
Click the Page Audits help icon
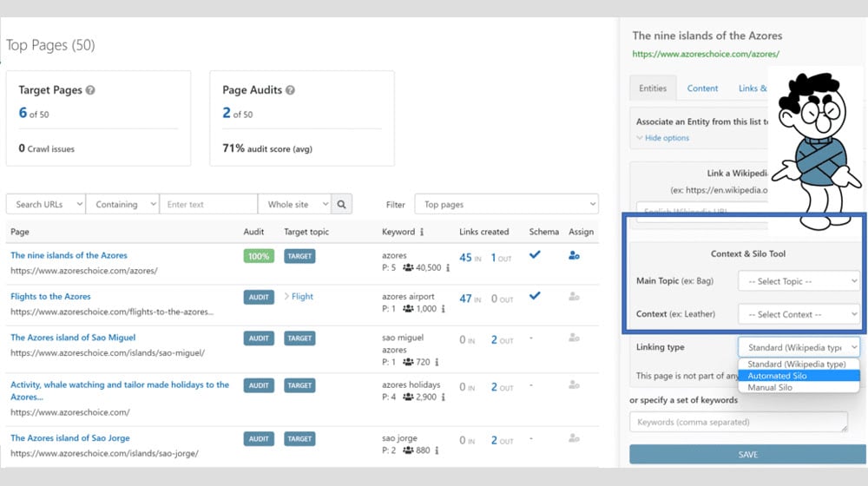pos(290,89)
